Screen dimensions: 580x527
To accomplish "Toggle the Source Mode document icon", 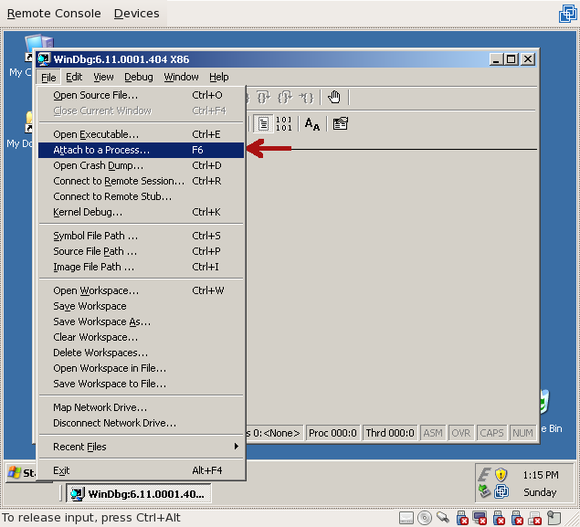I will [x=263, y=124].
